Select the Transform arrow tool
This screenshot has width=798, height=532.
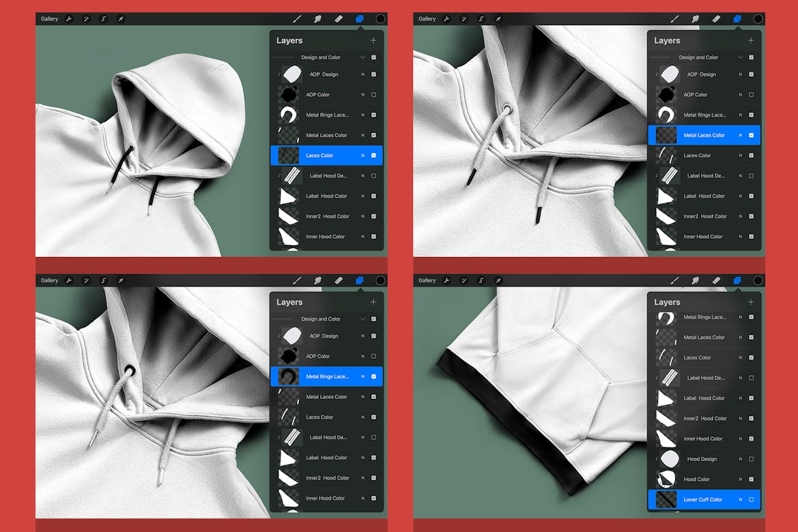(x=121, y=18)
